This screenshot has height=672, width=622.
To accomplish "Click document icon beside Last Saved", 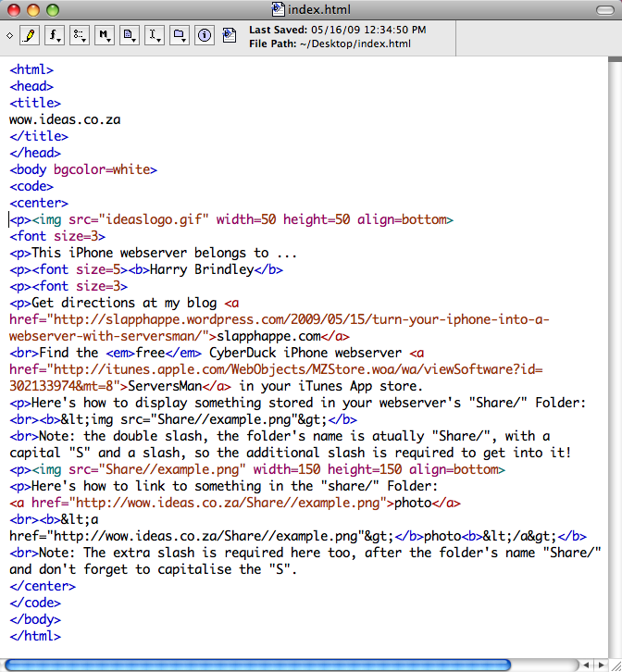I will [x=231, y=36].
